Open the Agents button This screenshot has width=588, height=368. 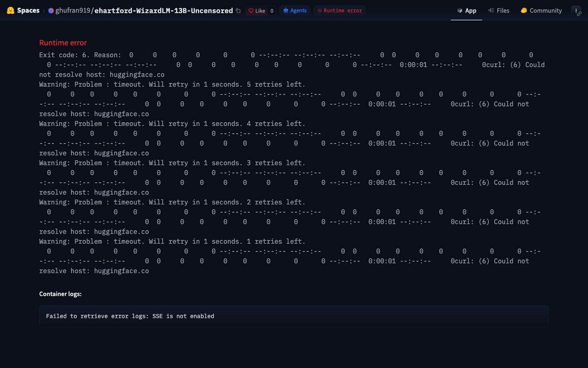pyautogui.click(x=295, y=11)
